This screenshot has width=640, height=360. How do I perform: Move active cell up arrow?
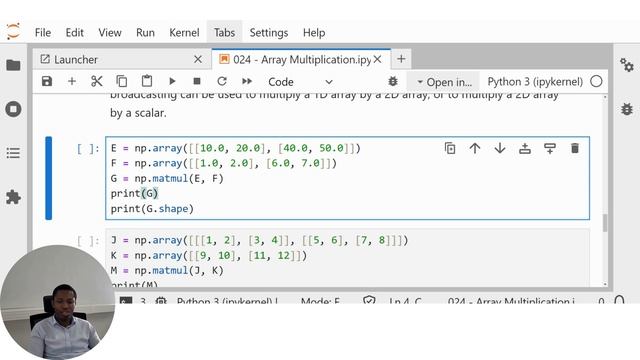click(475, 148)
